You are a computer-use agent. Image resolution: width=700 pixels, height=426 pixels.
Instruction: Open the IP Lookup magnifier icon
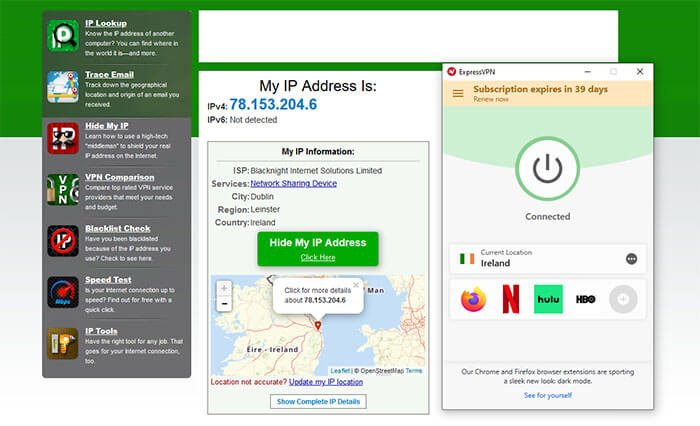(x=63, y=36)
